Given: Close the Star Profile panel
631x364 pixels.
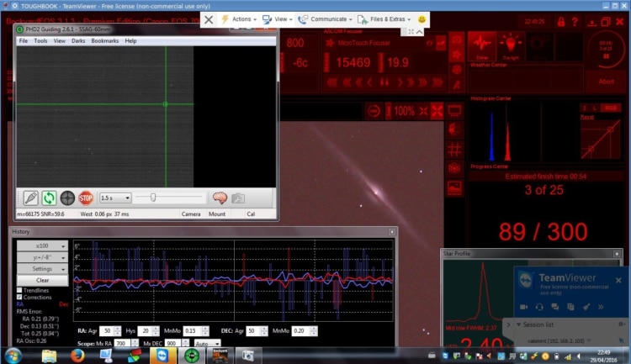Looking at the screenshot, I should tap(617, 254).
